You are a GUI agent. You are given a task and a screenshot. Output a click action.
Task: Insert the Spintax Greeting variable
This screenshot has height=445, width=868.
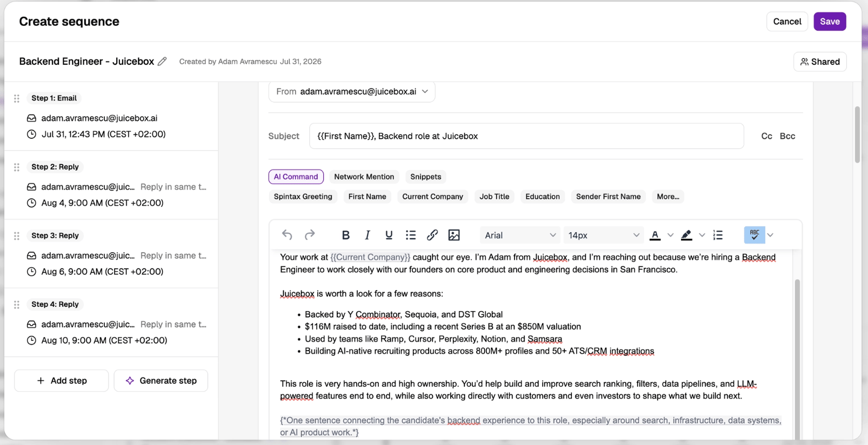coord(303,197)
